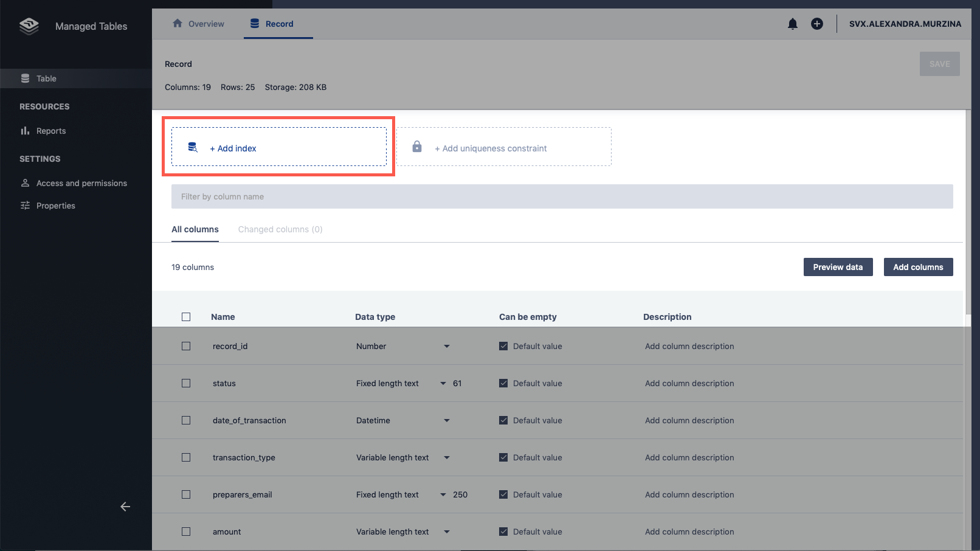
Task: Switch to Changed columns tab
Action: [280, 229]
